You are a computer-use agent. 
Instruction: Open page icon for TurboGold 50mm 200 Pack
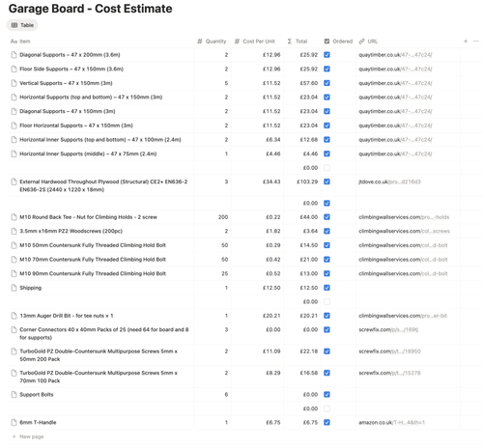pyautogui.click(x=14, y=351)
